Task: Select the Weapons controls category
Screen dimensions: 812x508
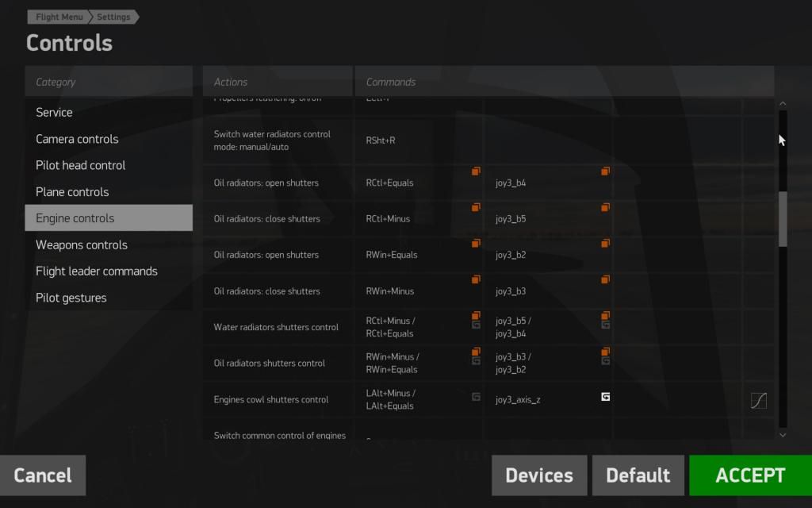Action: [x=82, y=244]
